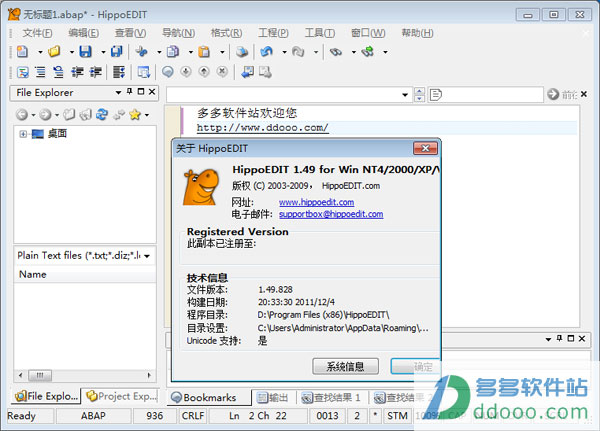The image size is (600, 431).
Task: Click the ABAP status bar entry
Action: (x=93, y=416)
